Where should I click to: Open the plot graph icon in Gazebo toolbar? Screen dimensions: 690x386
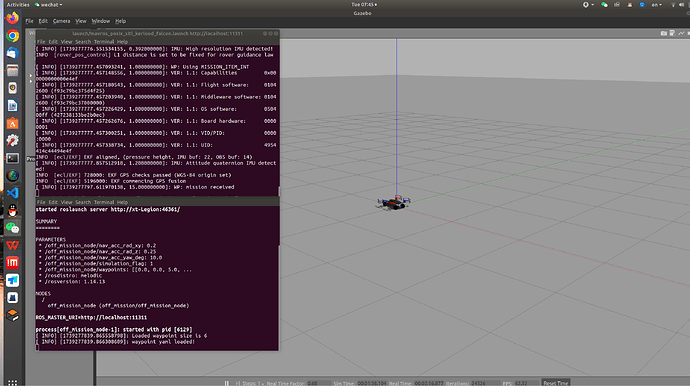[681, 33]
